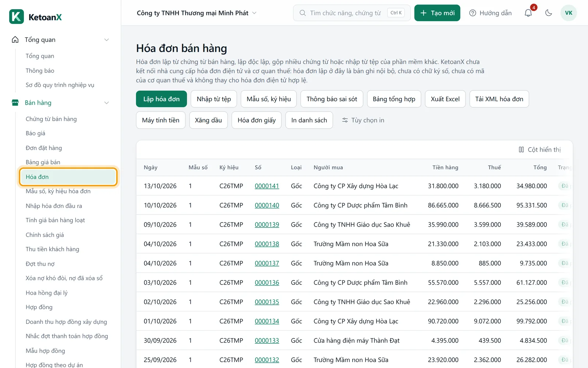Viewport: 588px width, 368px height.
Task: Open Bảng tổng hợp
Action: tap(394, 99)
